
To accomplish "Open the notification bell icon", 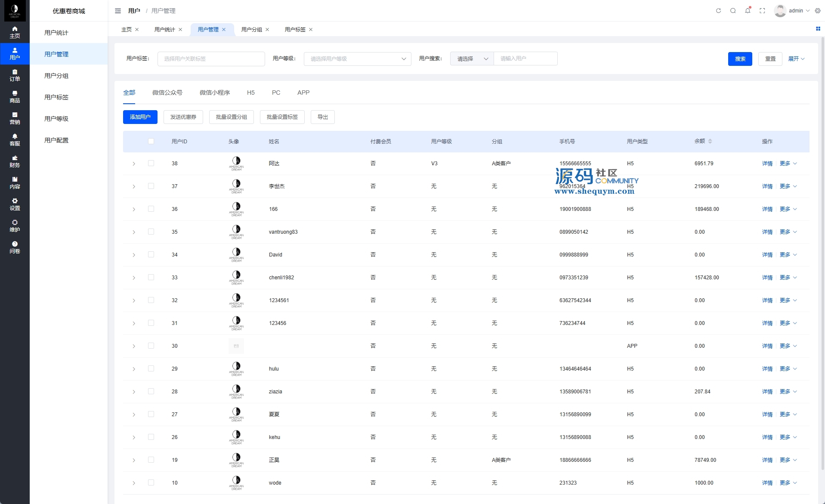I will point(748,11).
